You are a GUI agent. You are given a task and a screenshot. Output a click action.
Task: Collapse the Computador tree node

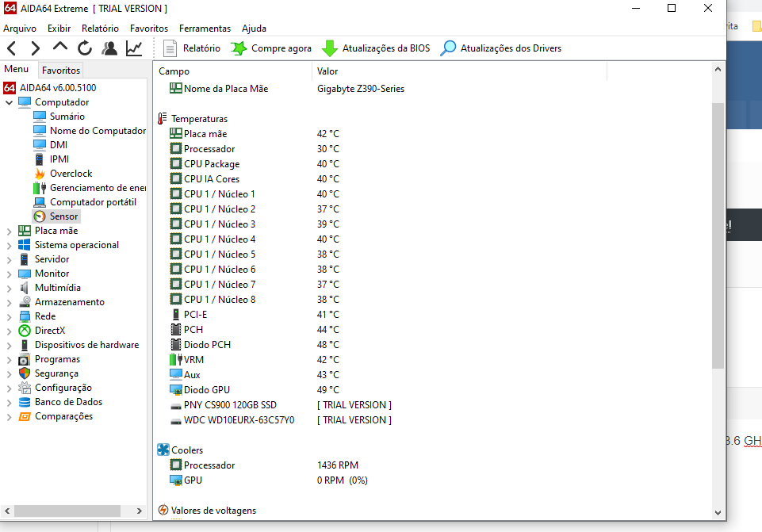[9, 102]
